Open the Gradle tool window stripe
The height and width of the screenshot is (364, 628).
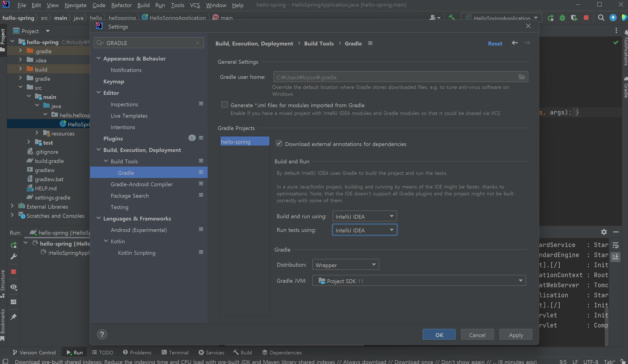click(x=625, y=87)
